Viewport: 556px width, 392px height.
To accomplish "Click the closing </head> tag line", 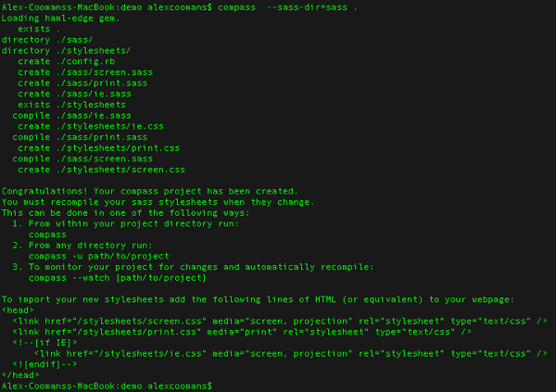I will point(20,375).
